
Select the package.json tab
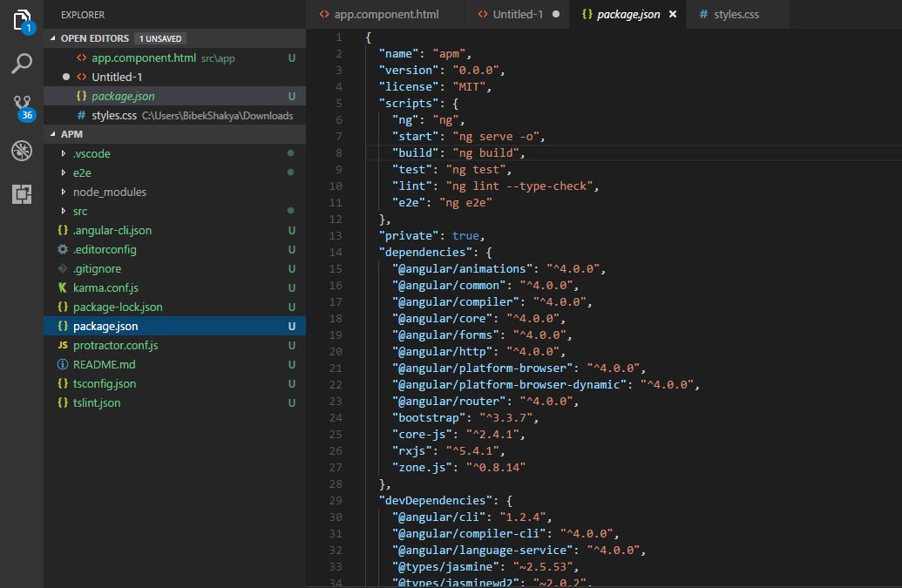(x=628, y=14)
